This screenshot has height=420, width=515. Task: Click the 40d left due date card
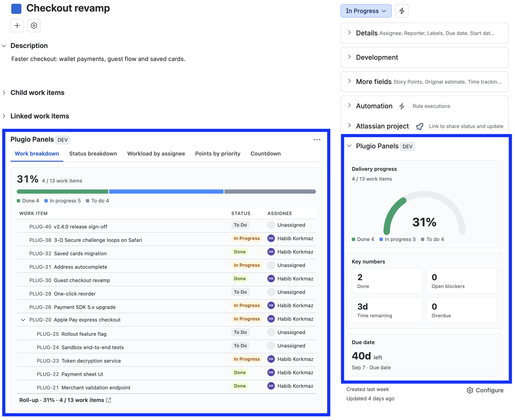coord(424,355)
